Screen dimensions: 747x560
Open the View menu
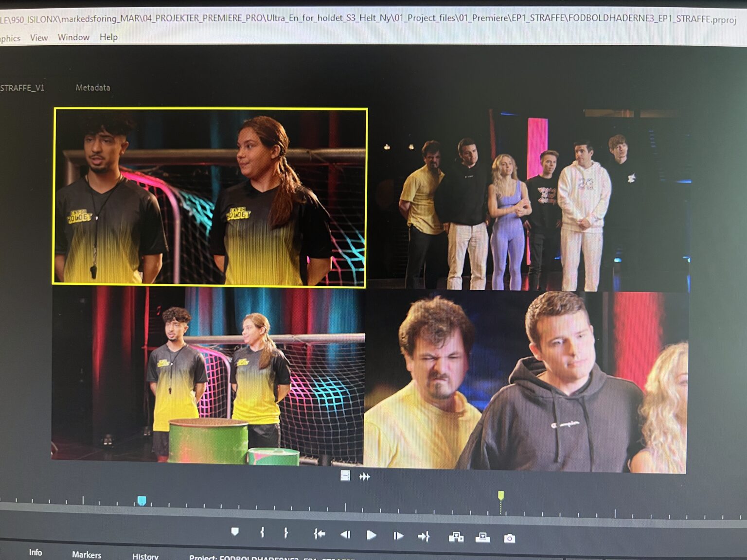click(39, 37)
